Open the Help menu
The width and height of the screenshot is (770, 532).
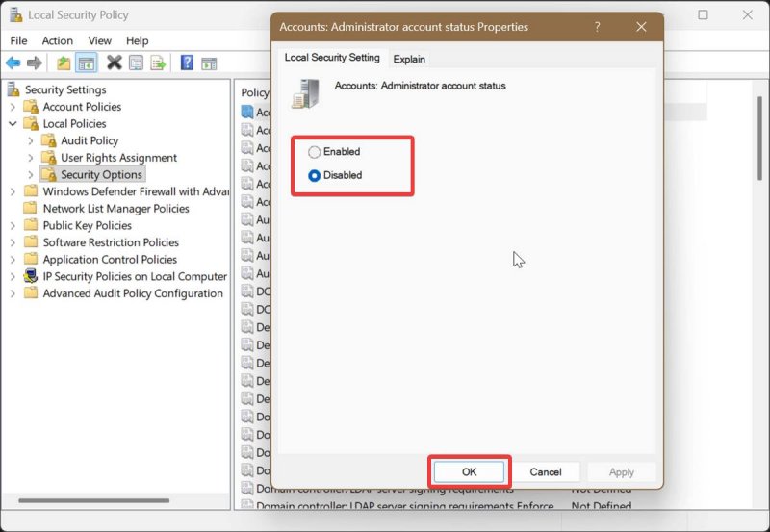pyautogui.click(x=137, y=40)
